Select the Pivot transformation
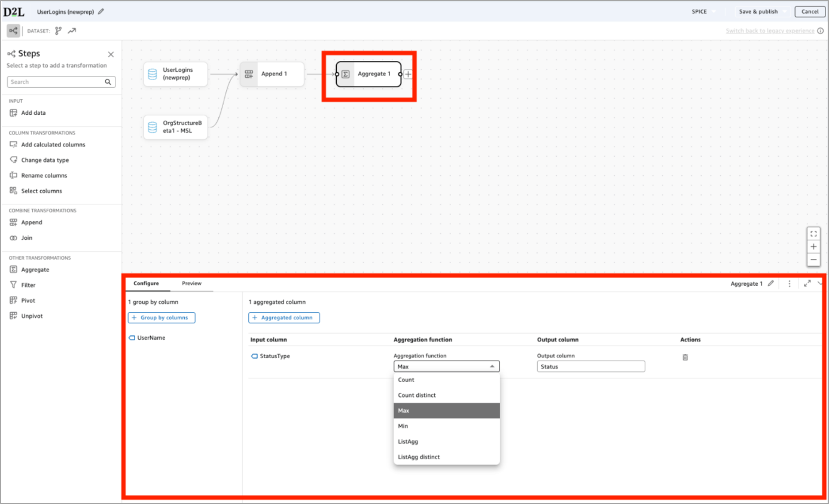The image size is (829, 504). pos(28,300)
